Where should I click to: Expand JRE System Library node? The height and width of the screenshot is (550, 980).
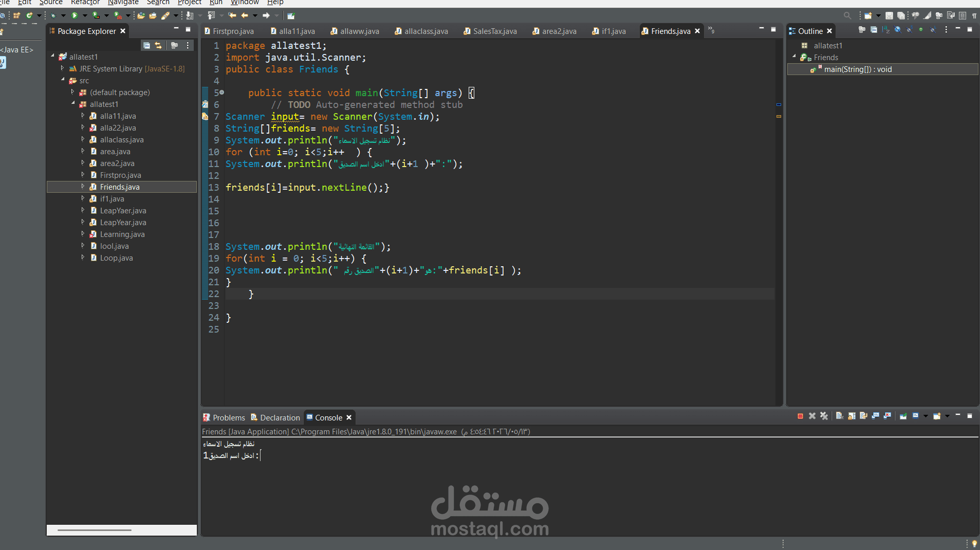(x=63, y=68)
